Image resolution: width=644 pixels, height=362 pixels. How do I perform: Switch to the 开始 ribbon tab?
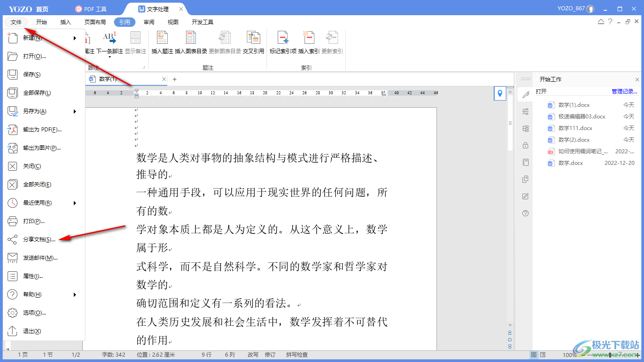point(42,22)
